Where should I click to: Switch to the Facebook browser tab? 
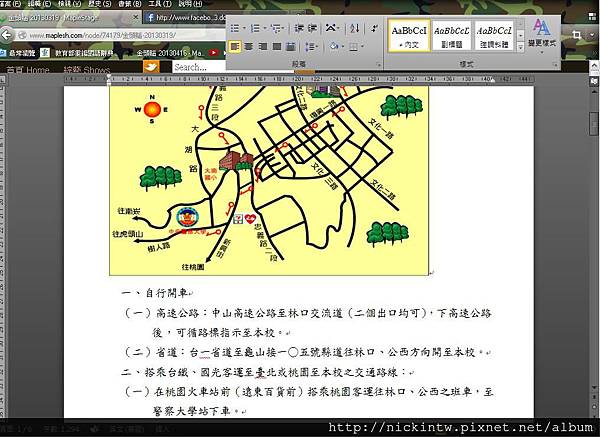coord(182,17)
